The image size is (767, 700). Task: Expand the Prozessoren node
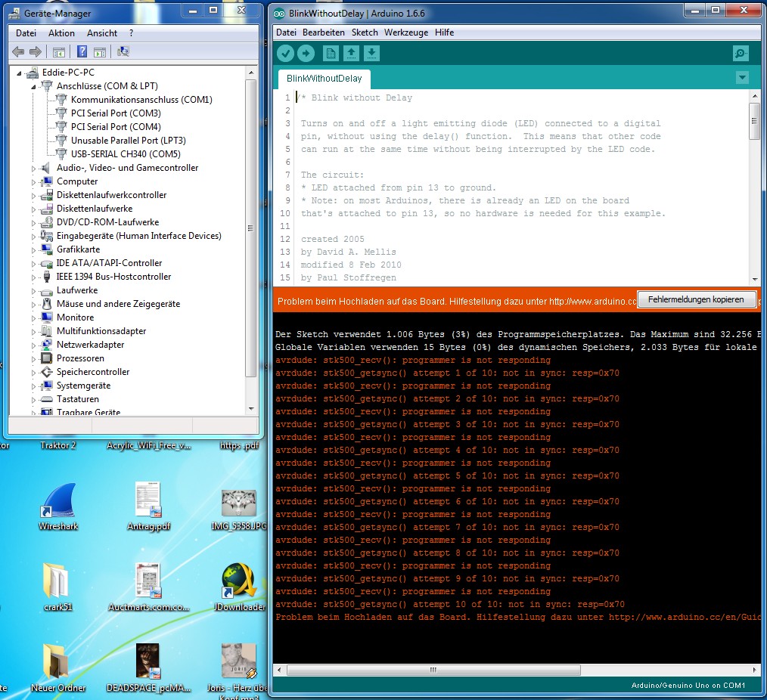[x=34, y=359]
